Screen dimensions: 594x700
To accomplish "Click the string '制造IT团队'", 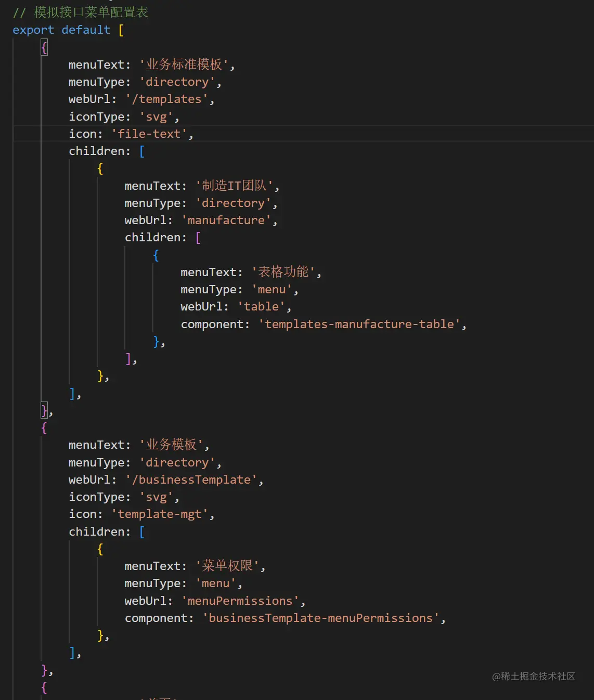I will [x=234, y=186].
